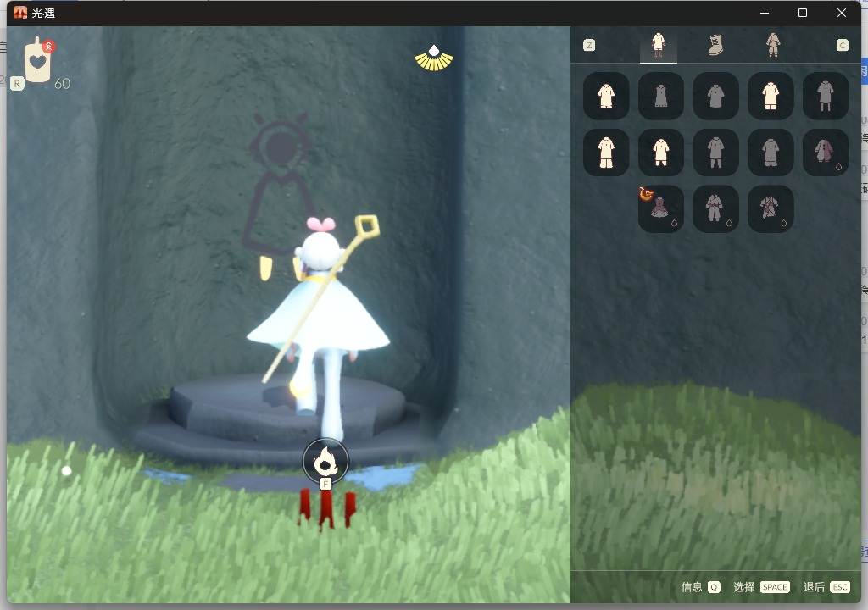
Task: Switch to the shoes category tab
Action: 715,45
